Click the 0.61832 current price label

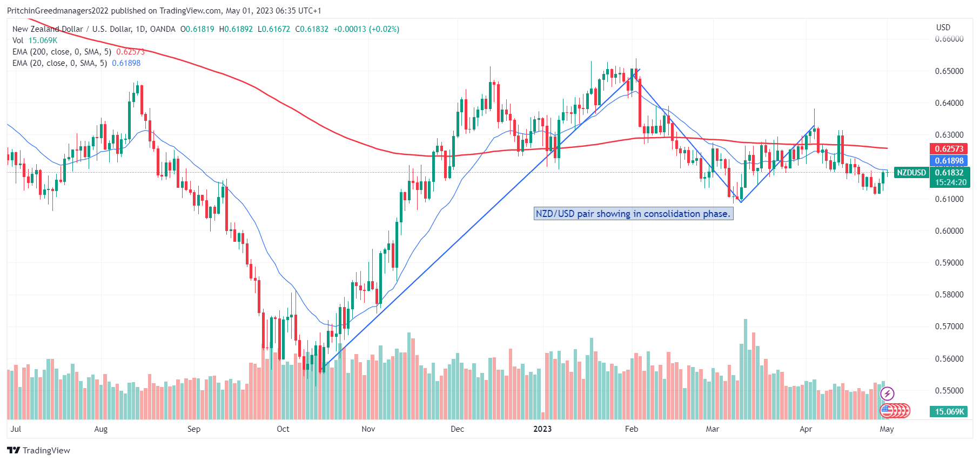949,173
